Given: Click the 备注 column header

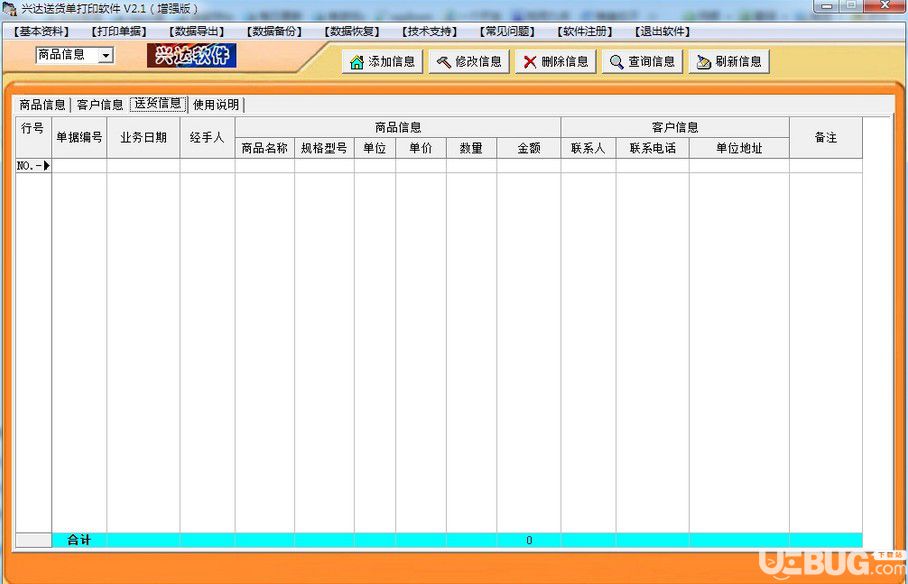Looking at the screenshot, I should (826, 137).
